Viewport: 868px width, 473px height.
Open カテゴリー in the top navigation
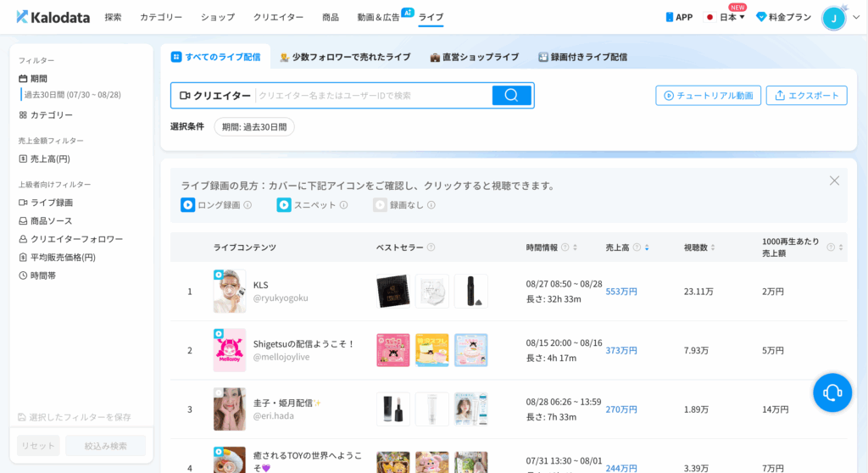tap(161, 17)
